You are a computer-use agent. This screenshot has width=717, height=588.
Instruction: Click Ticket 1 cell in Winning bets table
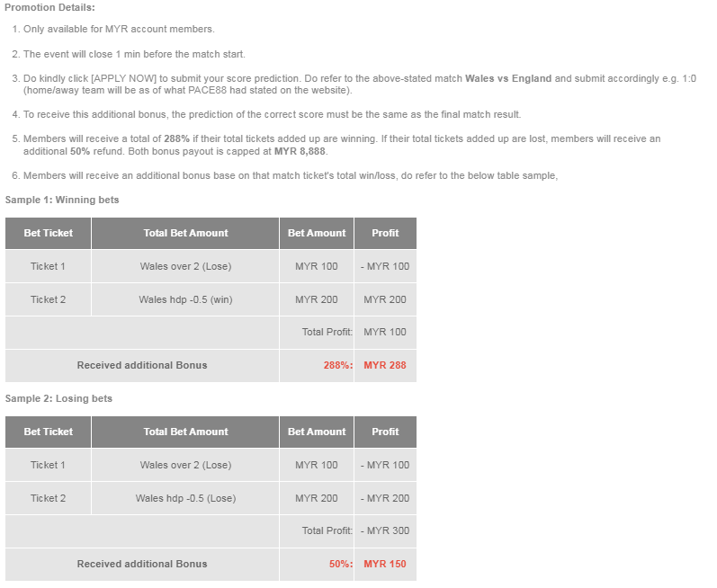click(49, 266)
